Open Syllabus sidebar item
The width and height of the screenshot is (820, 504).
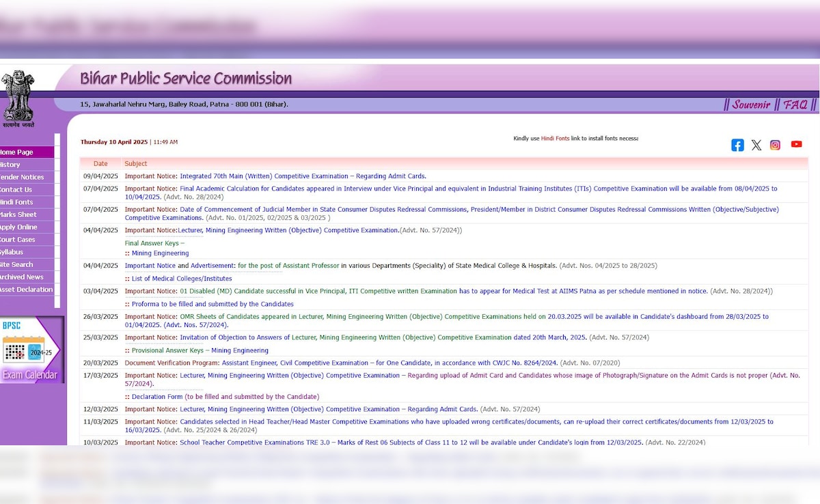[12, 252]
